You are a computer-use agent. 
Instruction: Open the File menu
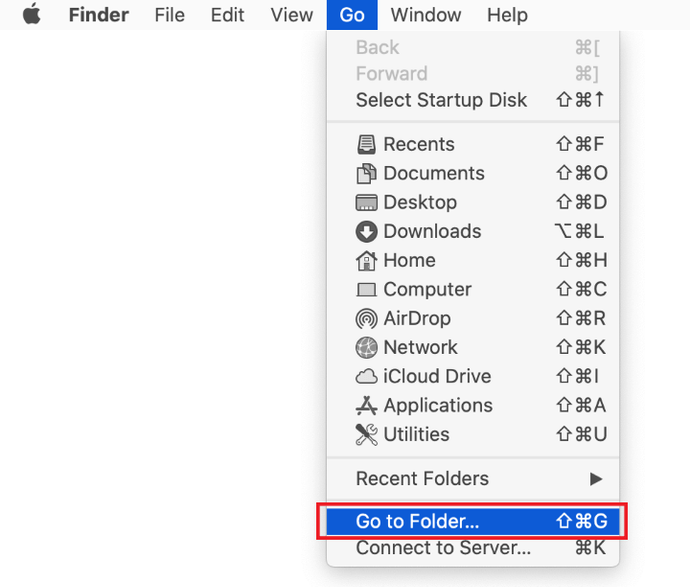[x=170, y=15]
